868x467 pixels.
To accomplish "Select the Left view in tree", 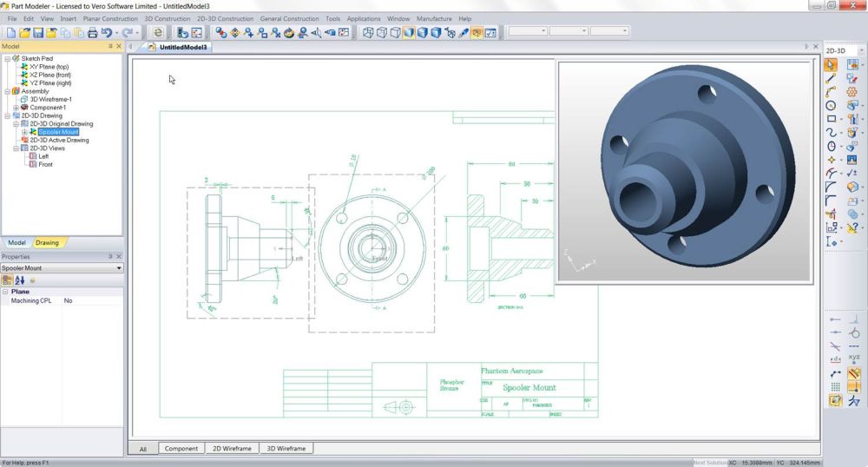I will 43,156.
